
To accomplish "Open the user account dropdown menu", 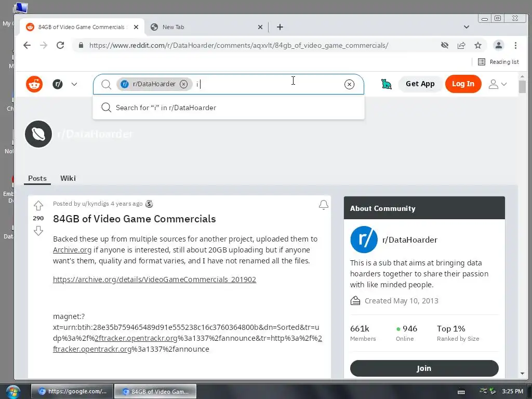I will point(497,84).
